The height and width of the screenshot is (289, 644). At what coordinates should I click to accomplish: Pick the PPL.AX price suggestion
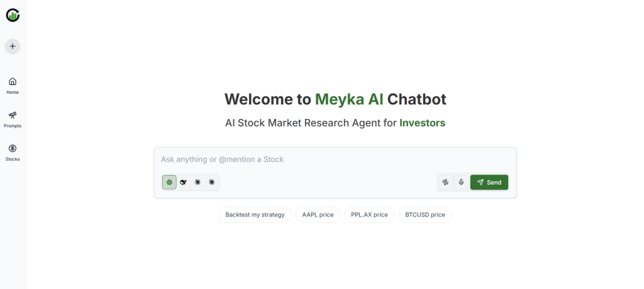pyautogui.click(x=369, y=215)
